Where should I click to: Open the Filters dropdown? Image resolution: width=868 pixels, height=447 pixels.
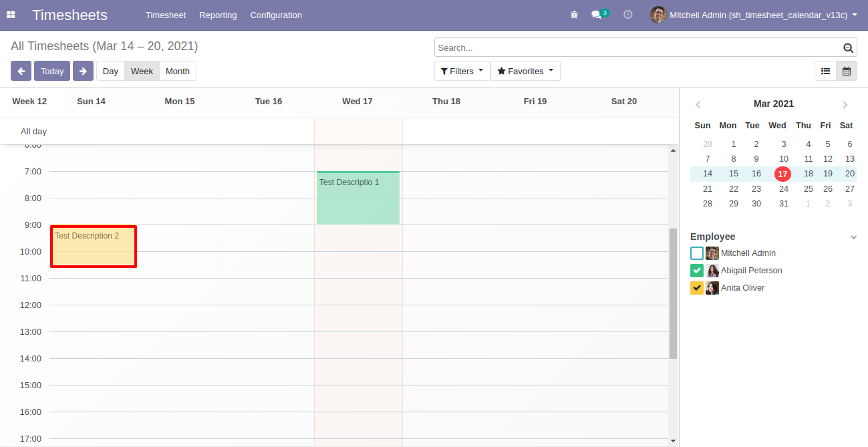pyautogui.click(x=462, y=71)
